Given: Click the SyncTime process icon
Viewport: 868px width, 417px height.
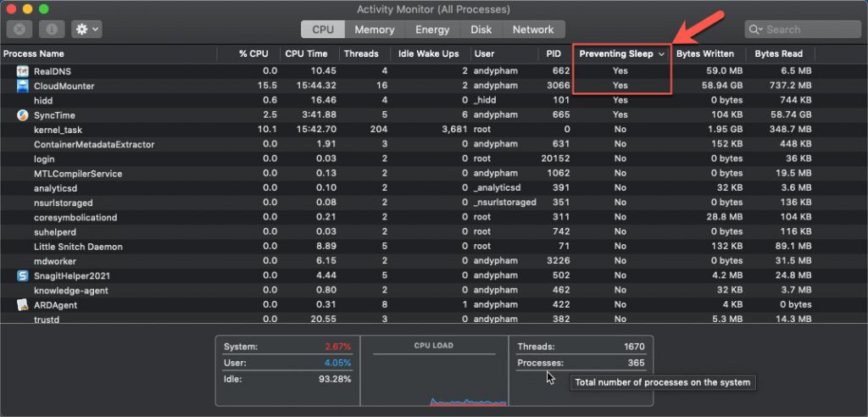Looking at the screenshot, I should 23,115.
